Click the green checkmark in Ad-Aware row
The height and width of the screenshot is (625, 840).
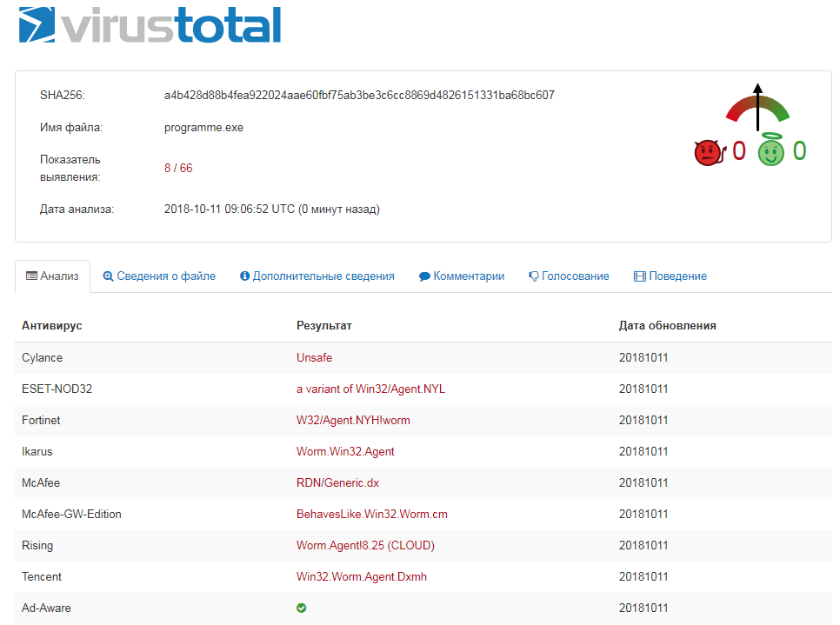pyautogui.click(x=302, y=608)
